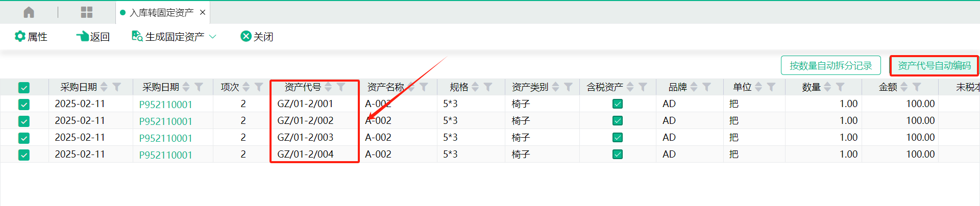This screenshot has height=206, width=980.
Task: Switch to the 入库转固定资产 tab
Action: pyautogui.click(x=161, y=13)
